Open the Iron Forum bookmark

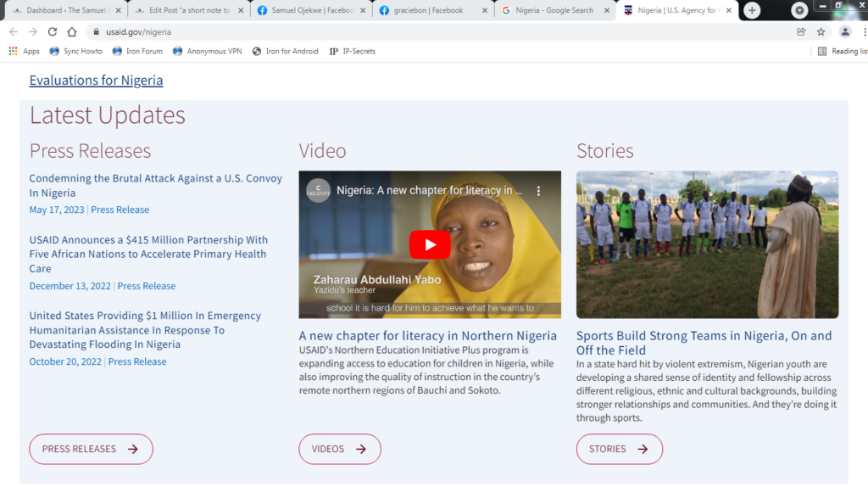137,51
